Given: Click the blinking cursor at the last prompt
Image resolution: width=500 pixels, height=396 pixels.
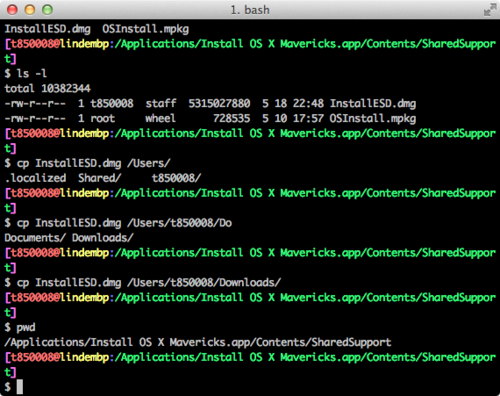Looking at the screenshot, I should pos(20,387).
